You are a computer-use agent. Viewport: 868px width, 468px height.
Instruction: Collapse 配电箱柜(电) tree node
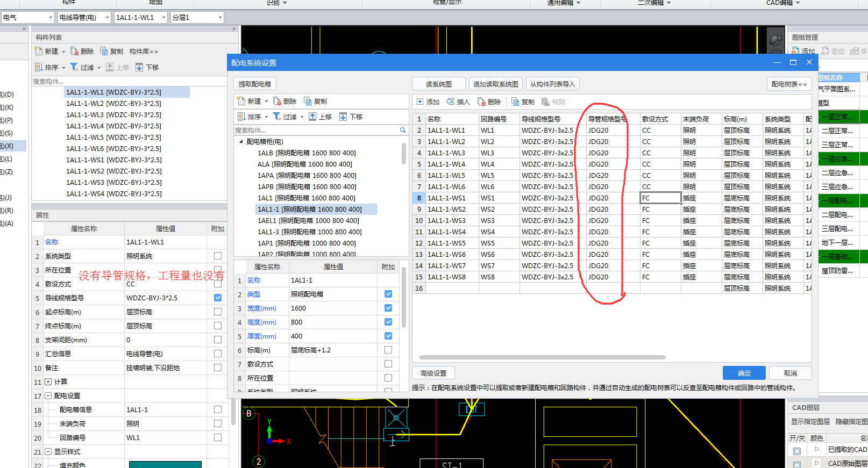(241, 141)
